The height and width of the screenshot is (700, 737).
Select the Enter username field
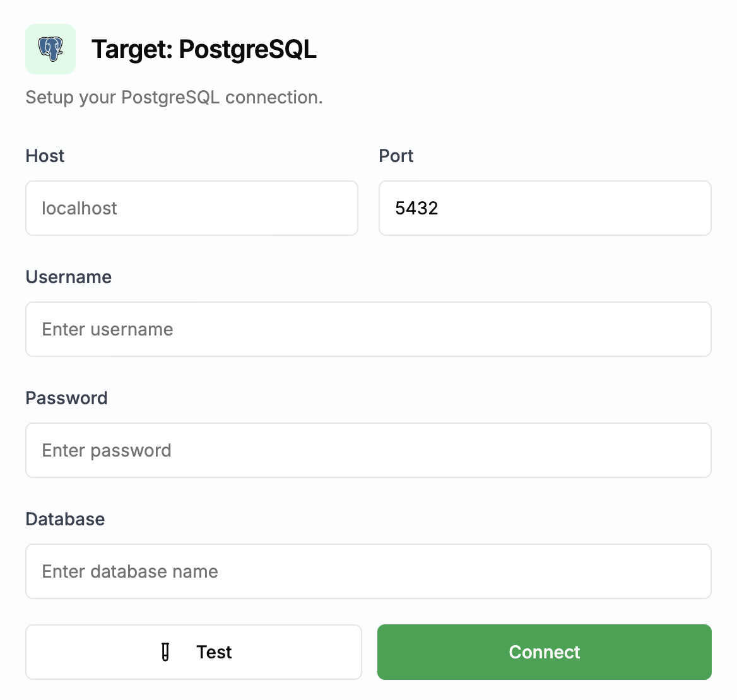[368, 329]
